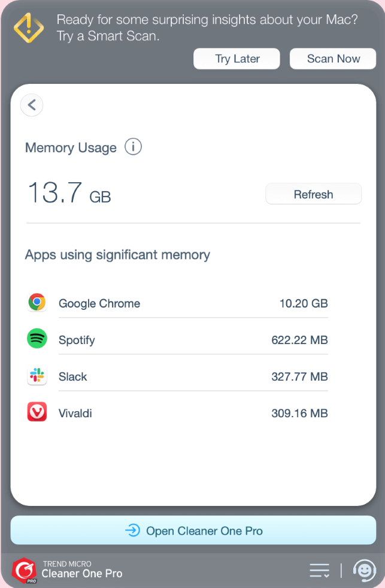
Task: Click the support headset smiley icon
Action: [365, 571]
